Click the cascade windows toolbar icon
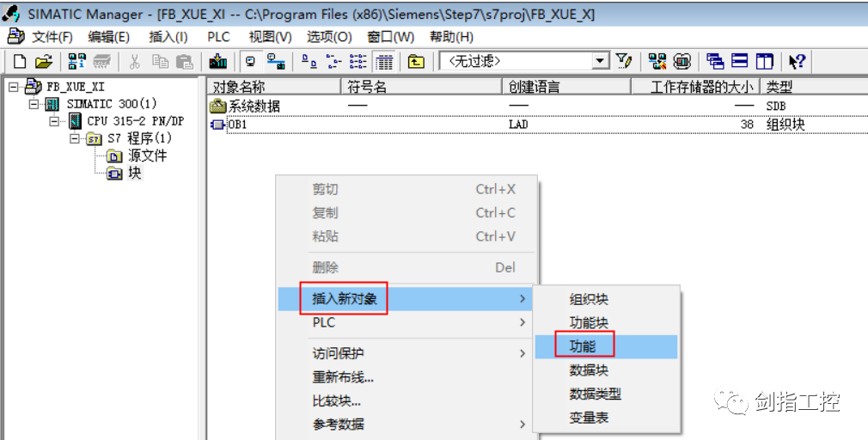This screenshot has height=440, width=868. point(715,61)
